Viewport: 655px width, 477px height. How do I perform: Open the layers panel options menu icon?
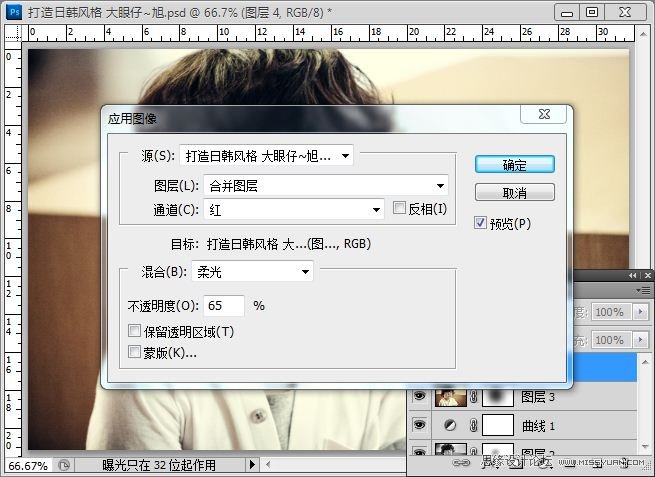coord(643,290)
